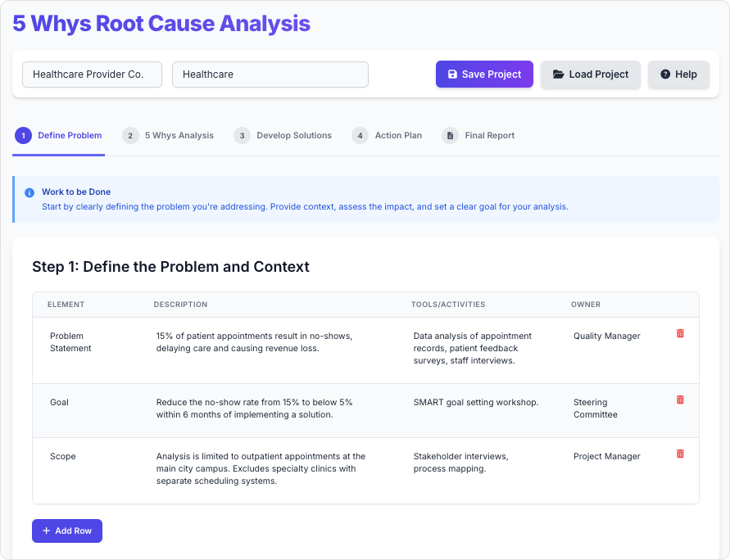Delete the Problem Statement row via trash icon

[680, 333]
